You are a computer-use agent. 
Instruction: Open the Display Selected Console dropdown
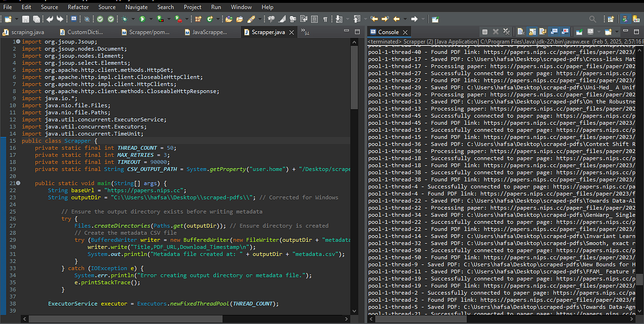(599, 31)
